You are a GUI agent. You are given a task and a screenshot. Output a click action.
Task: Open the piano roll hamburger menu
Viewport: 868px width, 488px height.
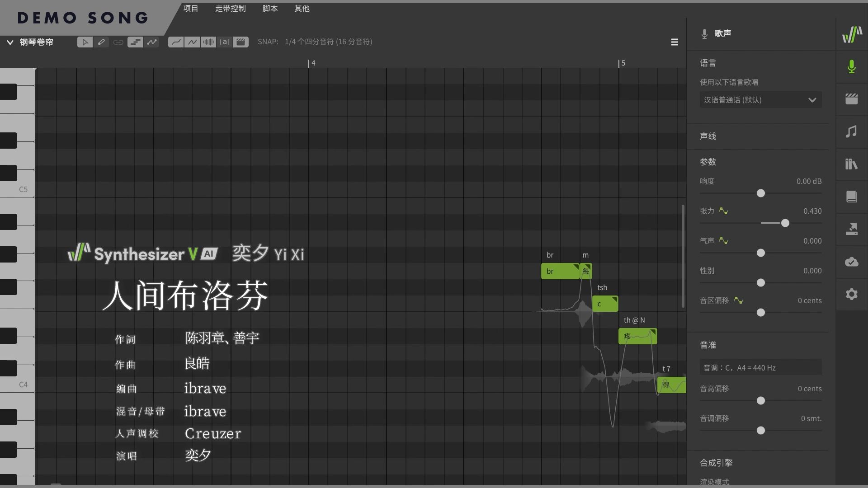tap(675, 42)
